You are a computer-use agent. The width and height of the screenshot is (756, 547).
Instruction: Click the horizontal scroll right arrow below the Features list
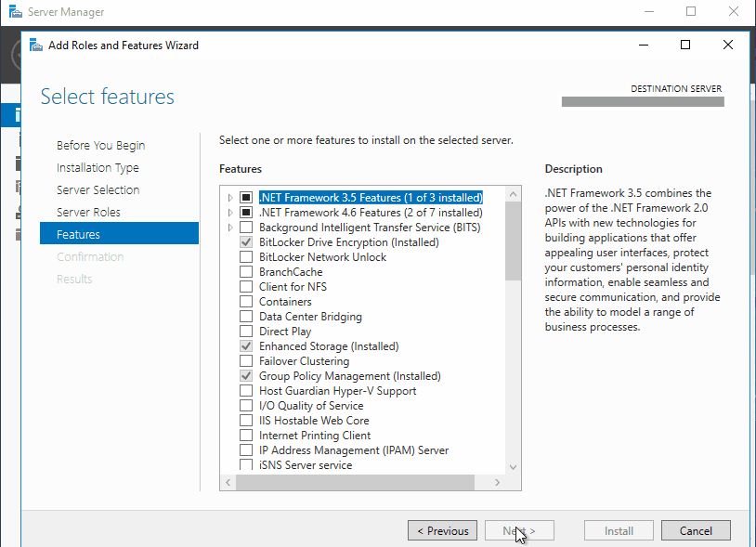point(499,482)
